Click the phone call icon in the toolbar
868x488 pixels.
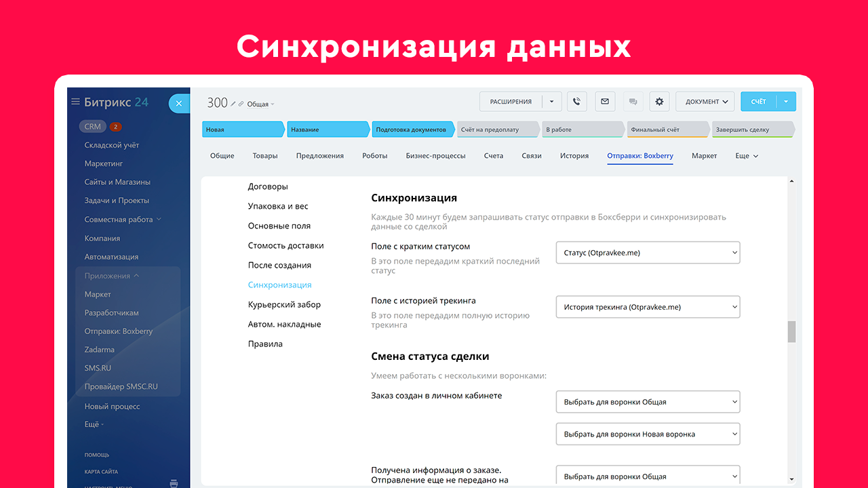576,102
